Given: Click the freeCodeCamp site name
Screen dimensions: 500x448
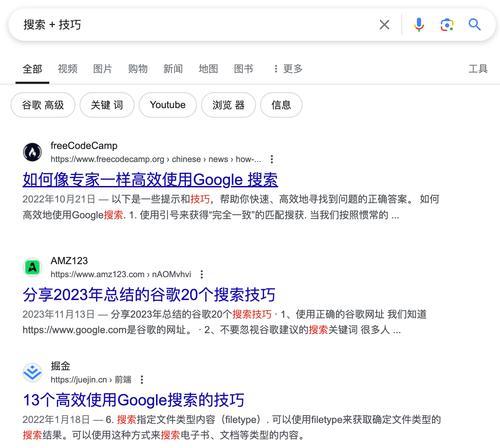Looking at the screenshot, I should (x=84, y=146).
